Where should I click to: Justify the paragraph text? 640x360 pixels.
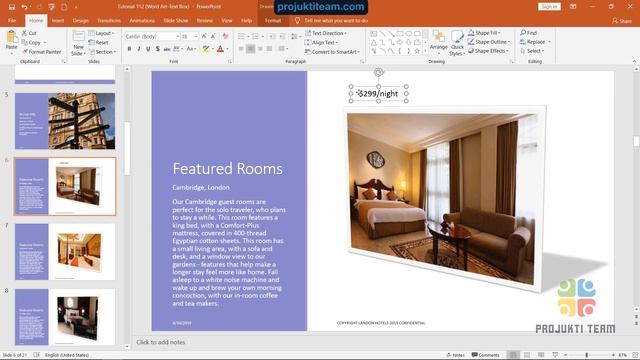(x=269, y=49)
